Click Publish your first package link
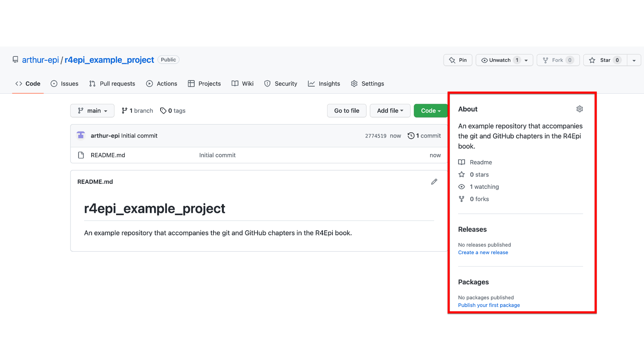The width and height of the screenshot is (644, 362). [489, 305]
